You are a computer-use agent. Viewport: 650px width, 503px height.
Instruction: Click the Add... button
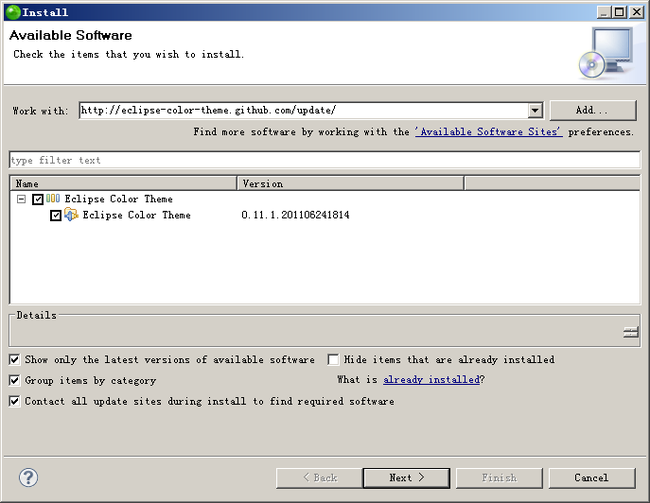coord(593,110)
